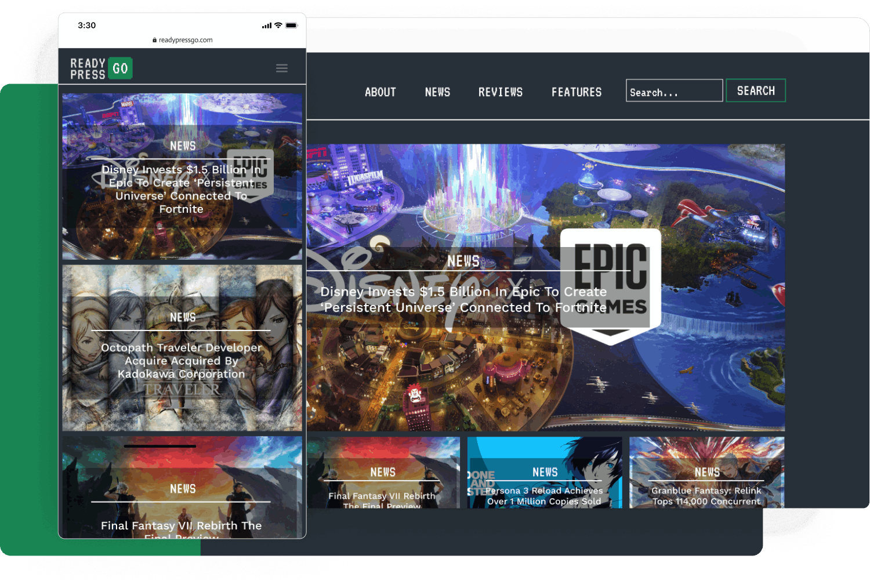Click the cellular signal icon on the phone
This screenshot has width=870, height=588.
point(267,26)
